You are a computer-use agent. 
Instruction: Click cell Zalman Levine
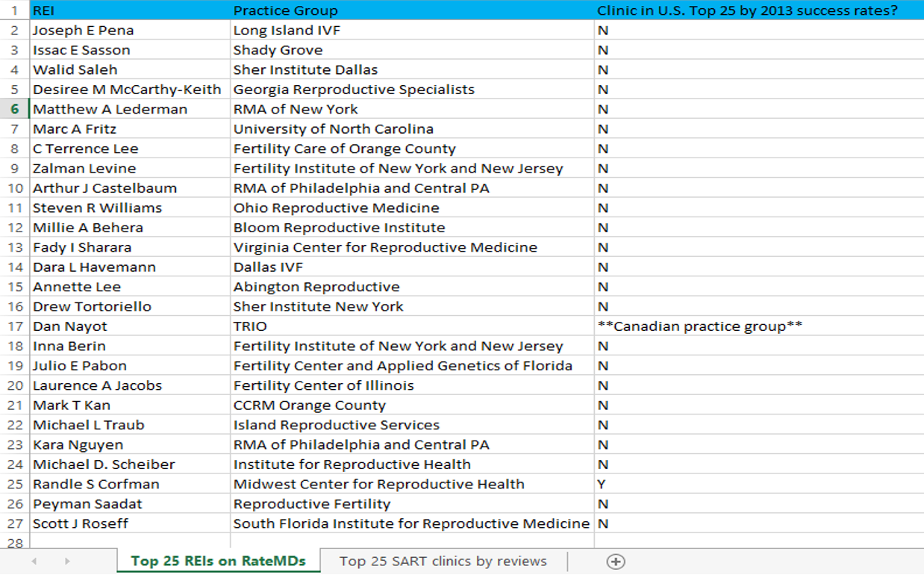click(x=130, y=169)
